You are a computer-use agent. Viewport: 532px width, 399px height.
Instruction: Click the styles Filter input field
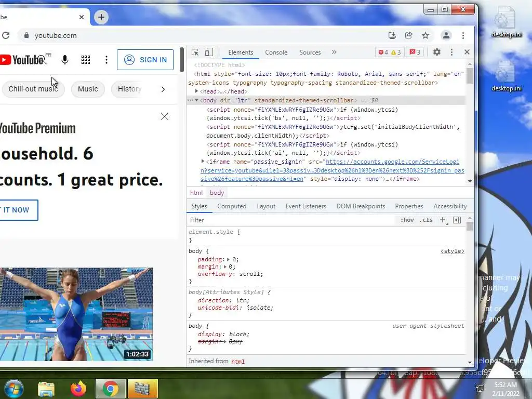pyautogui.click(x=292, y=220)
